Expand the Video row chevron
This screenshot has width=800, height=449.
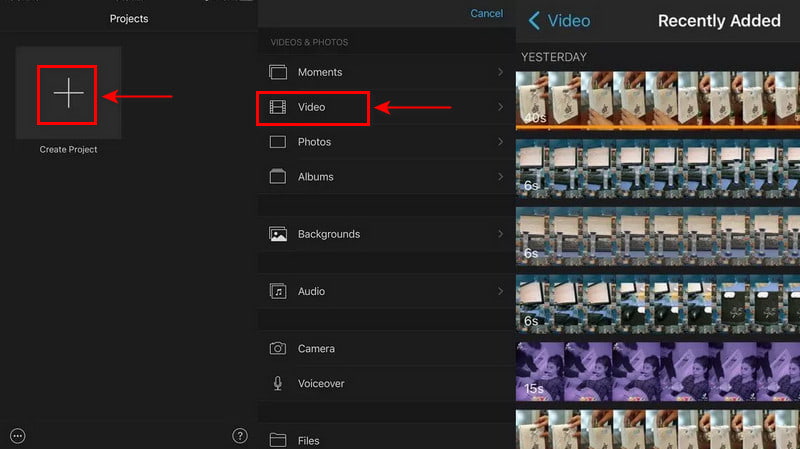(500, 107)
